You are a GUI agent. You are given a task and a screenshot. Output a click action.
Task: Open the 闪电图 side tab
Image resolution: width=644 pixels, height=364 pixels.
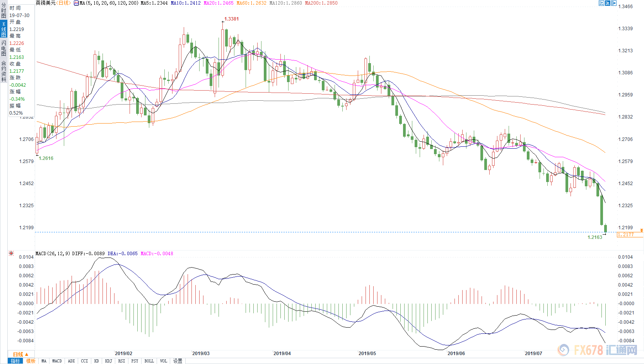4,48
